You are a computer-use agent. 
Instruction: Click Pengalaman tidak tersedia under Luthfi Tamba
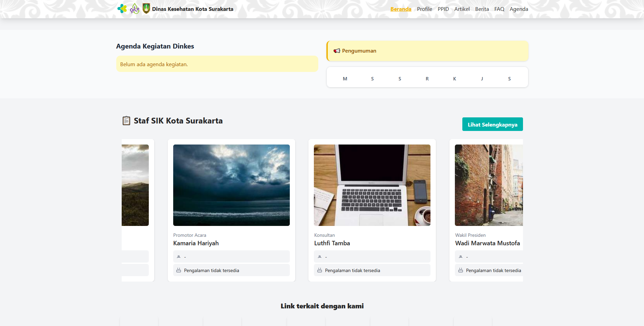tap(353, 270)
